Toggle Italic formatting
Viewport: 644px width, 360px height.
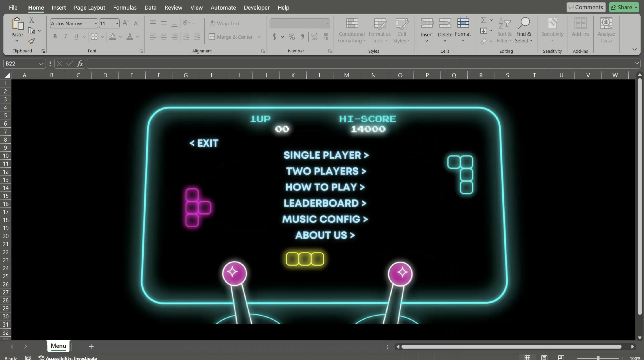(66, 37)
